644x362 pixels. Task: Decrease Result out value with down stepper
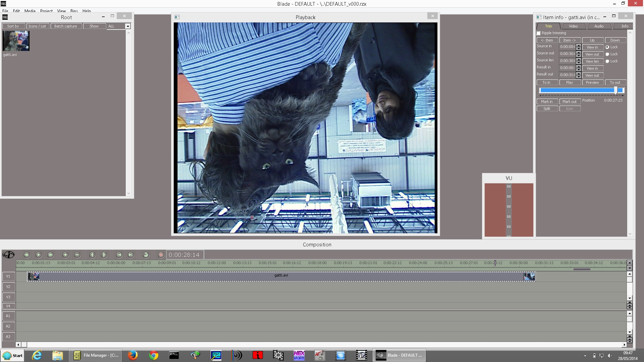tap(579, 77)
